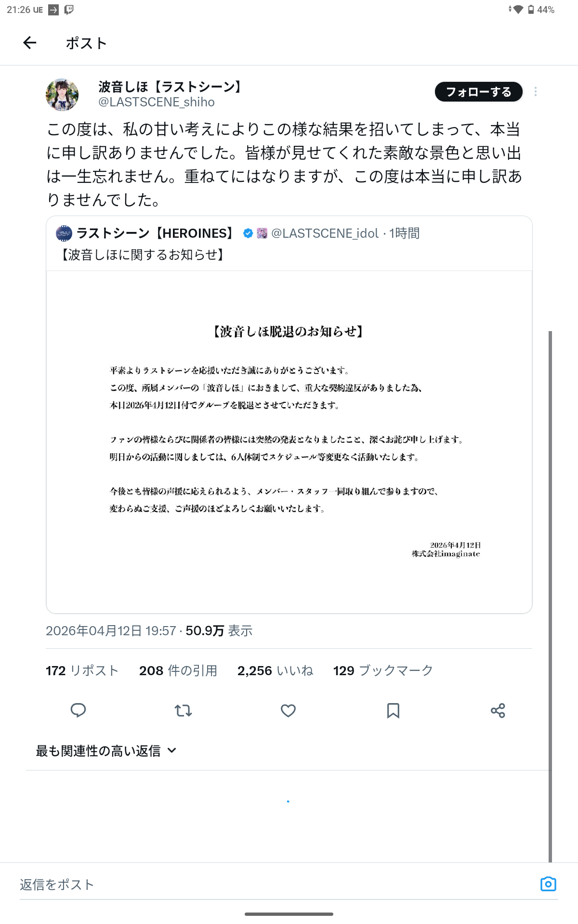Click the vertical scrollbar on the right

click(x=550, y=596)
